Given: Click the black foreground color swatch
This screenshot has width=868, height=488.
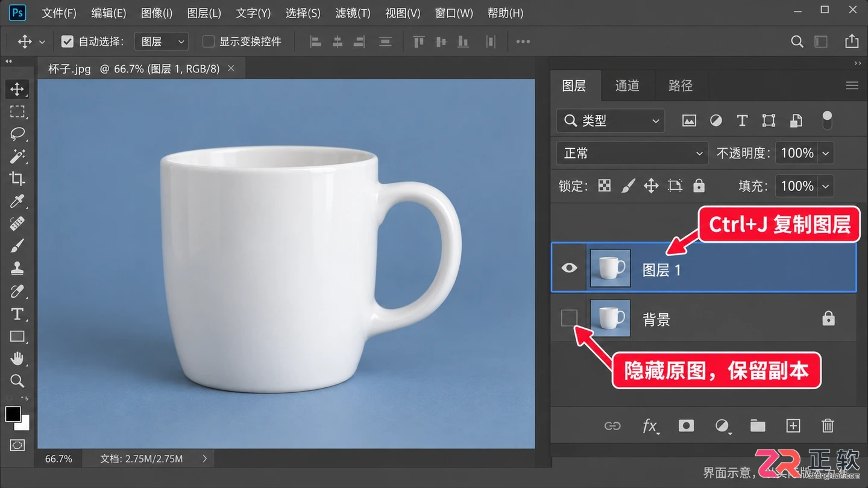Looking at the screenshot, I should [x=13, y=414].
